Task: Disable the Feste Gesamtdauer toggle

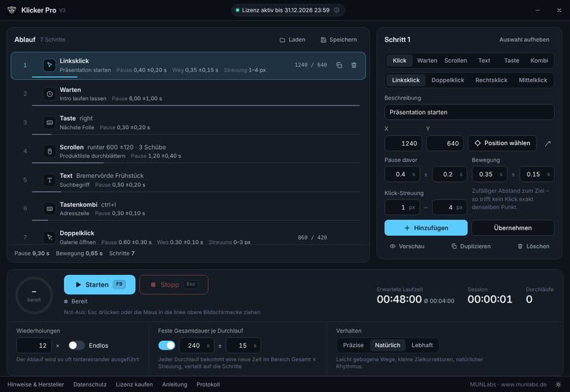Action: (167, 346)
